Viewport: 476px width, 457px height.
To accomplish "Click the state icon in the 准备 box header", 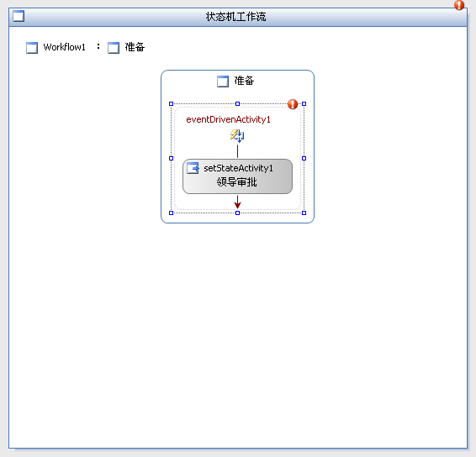I will click(x=223, y=81).
